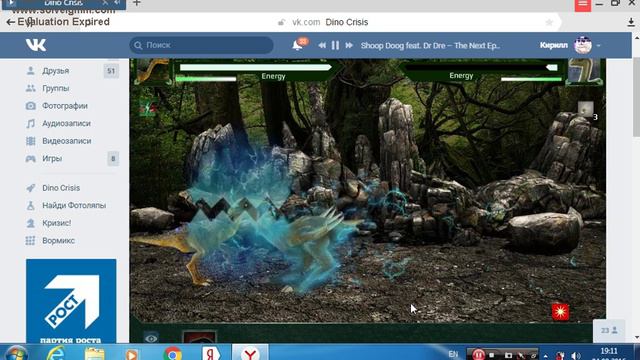Click the friends counter badge 51
The height and width of the screenshot is (360, 640).
point(111,71)
